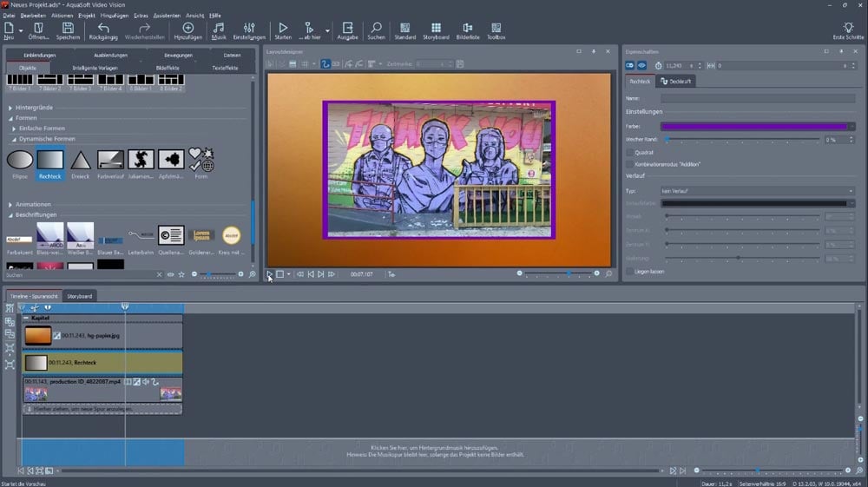
Task: Click the Speichern save icon
Action: (68, 29)
